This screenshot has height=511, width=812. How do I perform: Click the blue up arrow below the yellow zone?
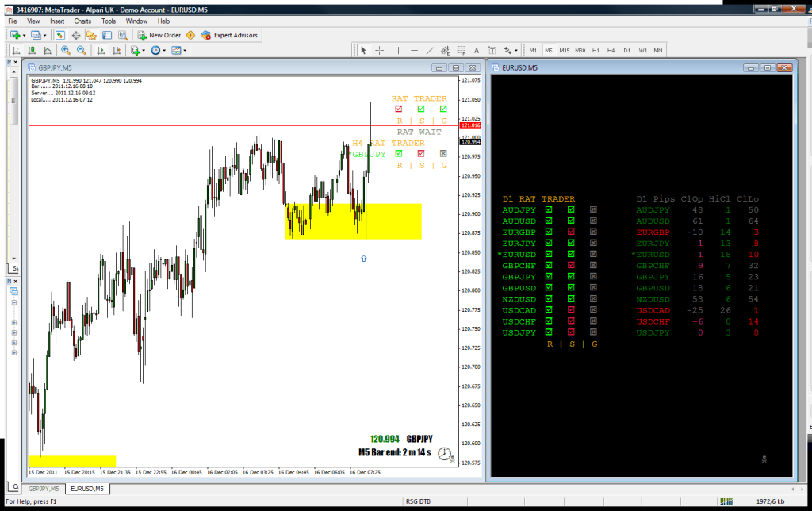tap(363, 259)
